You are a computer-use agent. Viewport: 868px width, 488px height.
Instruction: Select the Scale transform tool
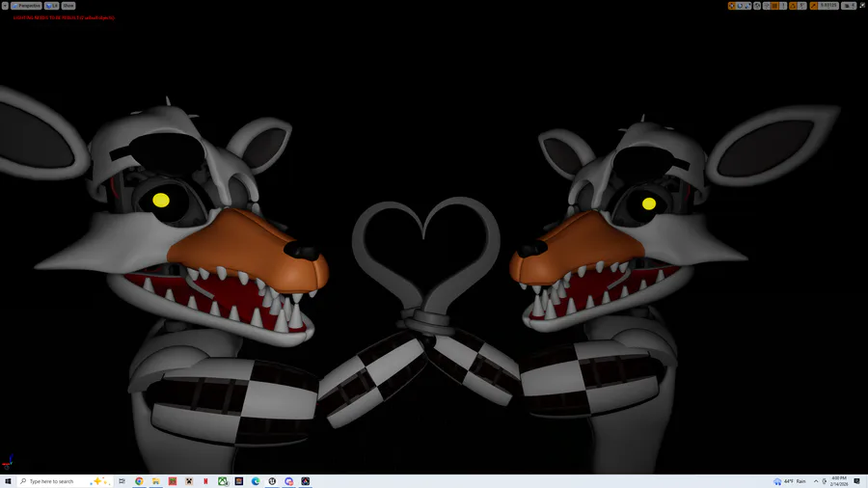click(747, 6)
